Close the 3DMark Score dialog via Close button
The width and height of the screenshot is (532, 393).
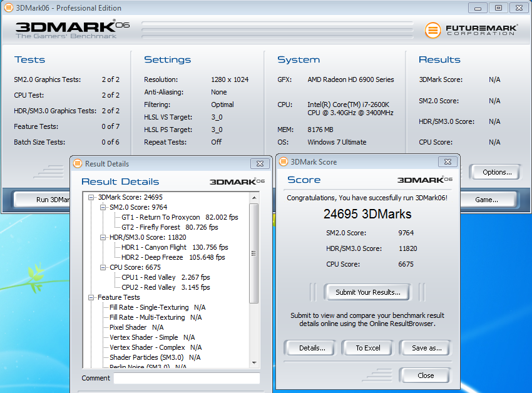[426, 375]
